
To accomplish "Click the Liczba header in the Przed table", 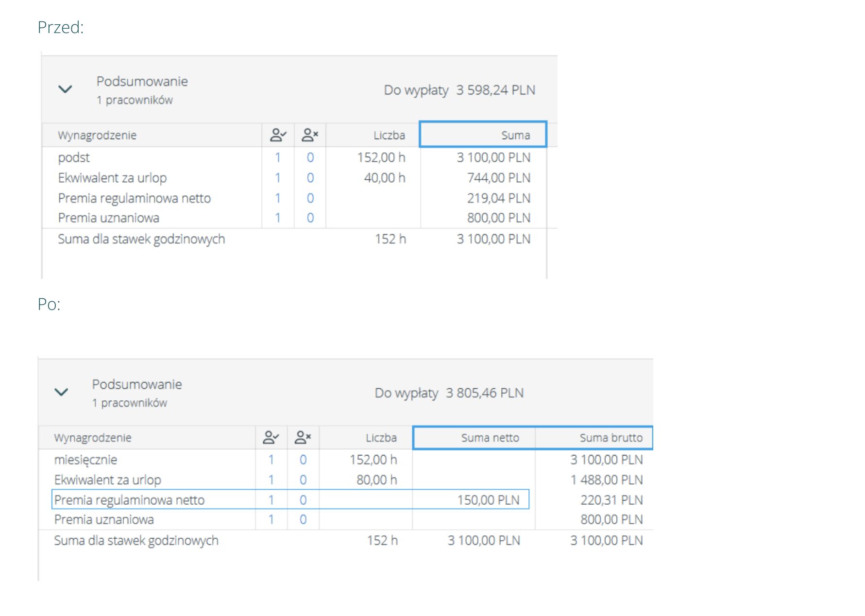I will tap(389, 136).
